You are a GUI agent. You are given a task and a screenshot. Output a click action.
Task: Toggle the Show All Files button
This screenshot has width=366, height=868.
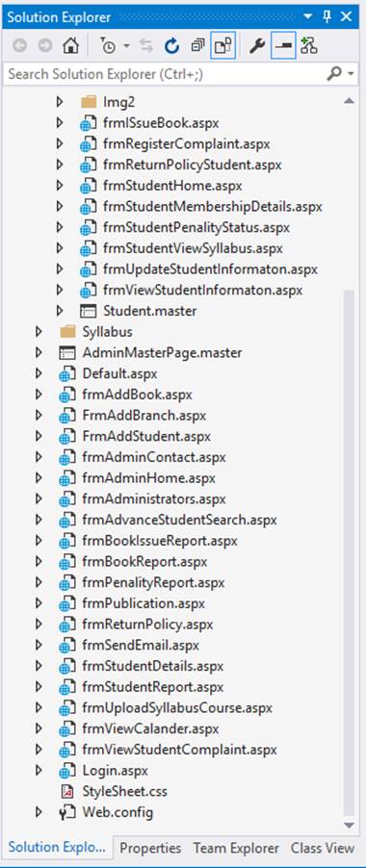tap(223, 46)
